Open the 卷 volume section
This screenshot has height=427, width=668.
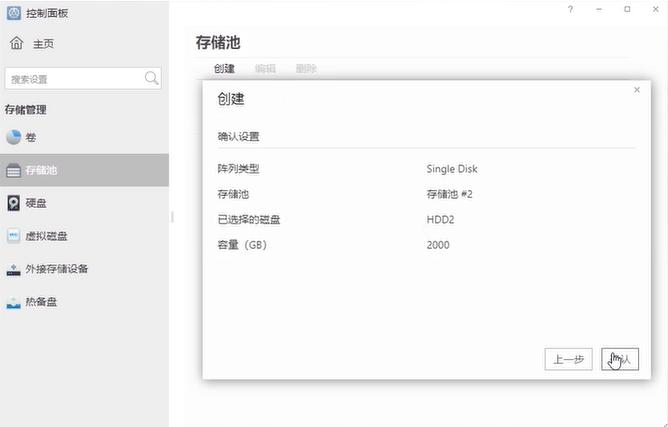click(30, 137)
